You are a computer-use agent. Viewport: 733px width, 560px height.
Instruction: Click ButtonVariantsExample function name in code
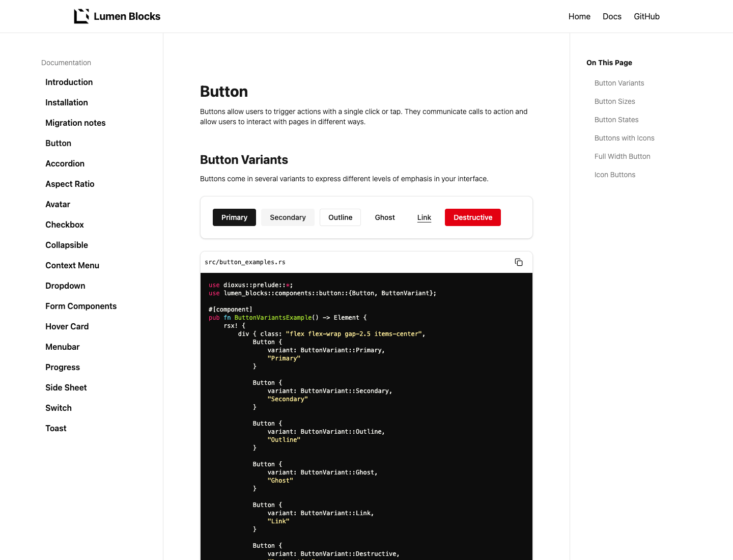point(273,318)
